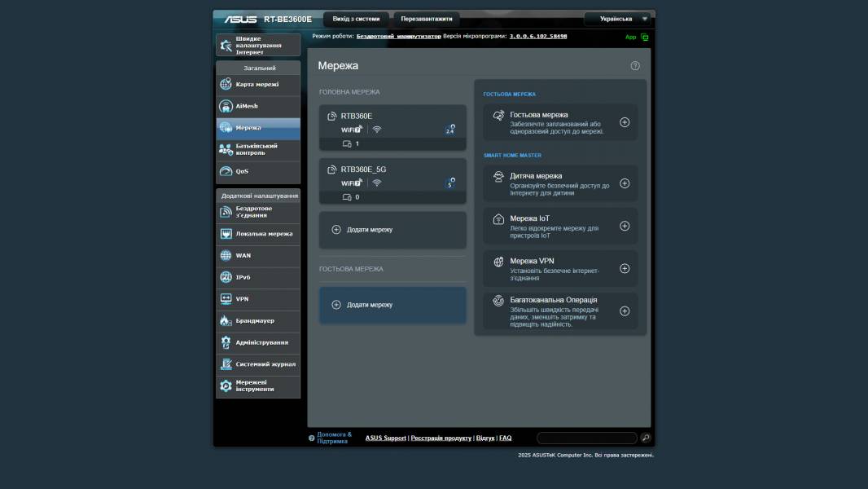868x489 pixels.
Task: Open the Українська language dropdown
Action: coord(617,19)
